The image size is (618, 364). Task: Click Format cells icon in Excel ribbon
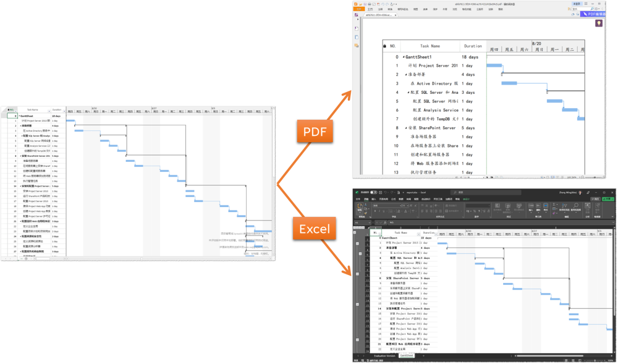point(546,205)
